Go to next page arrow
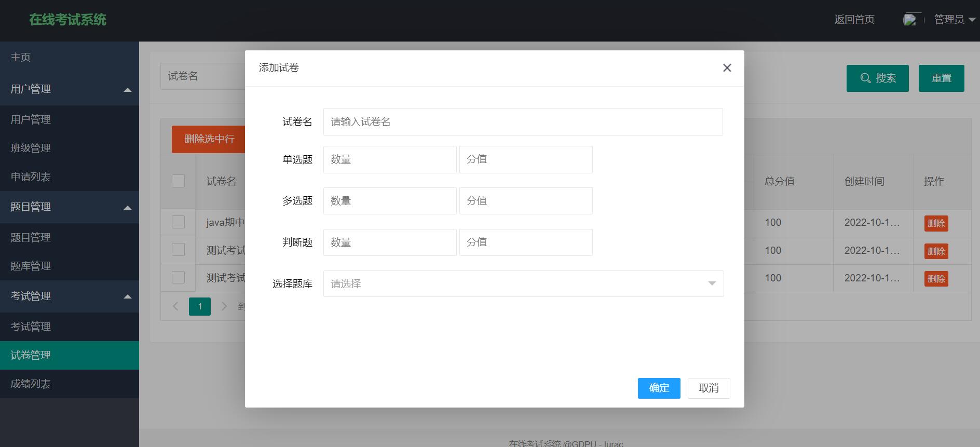The image size is (980, 447). click(x=224, y=306)
